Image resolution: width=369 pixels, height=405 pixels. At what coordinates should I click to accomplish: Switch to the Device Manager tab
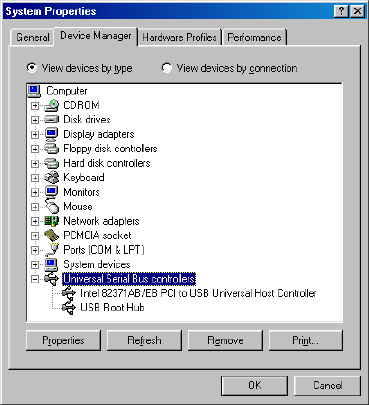pyautogui.click(x=96, y=36)
